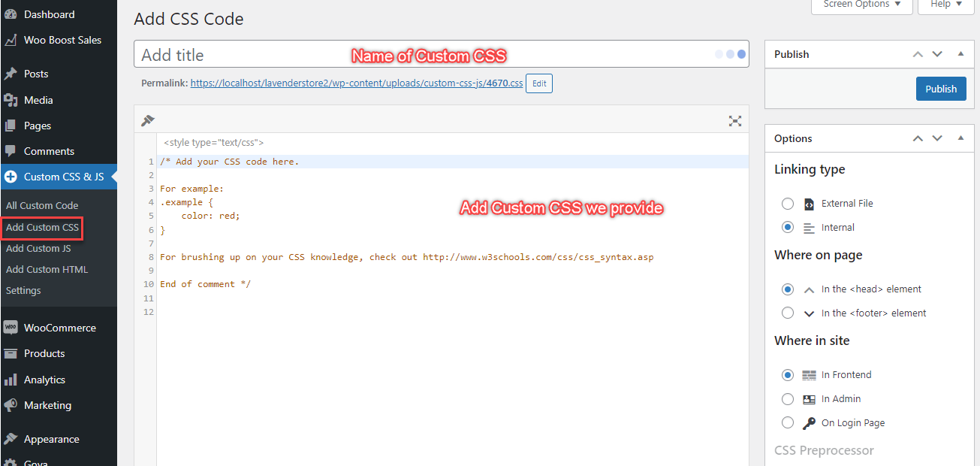Click the Custom CSS & JS plus icon

(x=11, y=177)
